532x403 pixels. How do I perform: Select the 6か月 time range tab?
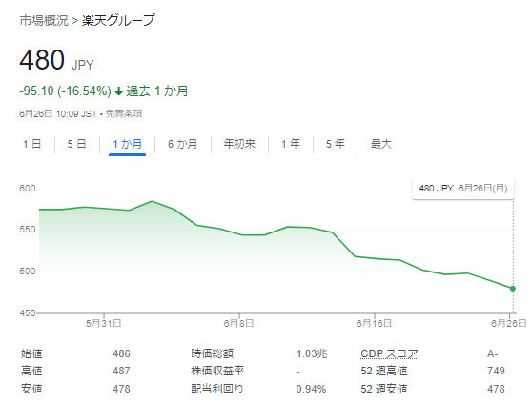182,144
